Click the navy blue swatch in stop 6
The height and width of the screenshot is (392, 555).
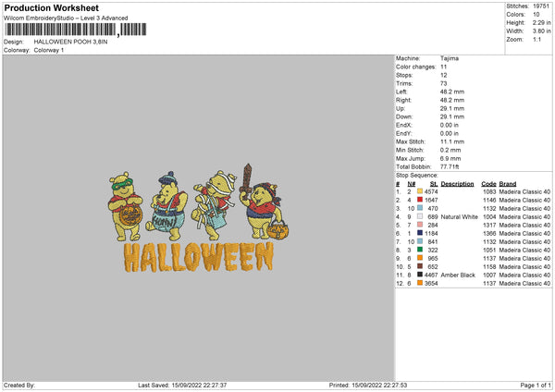(x=421, y=234)
